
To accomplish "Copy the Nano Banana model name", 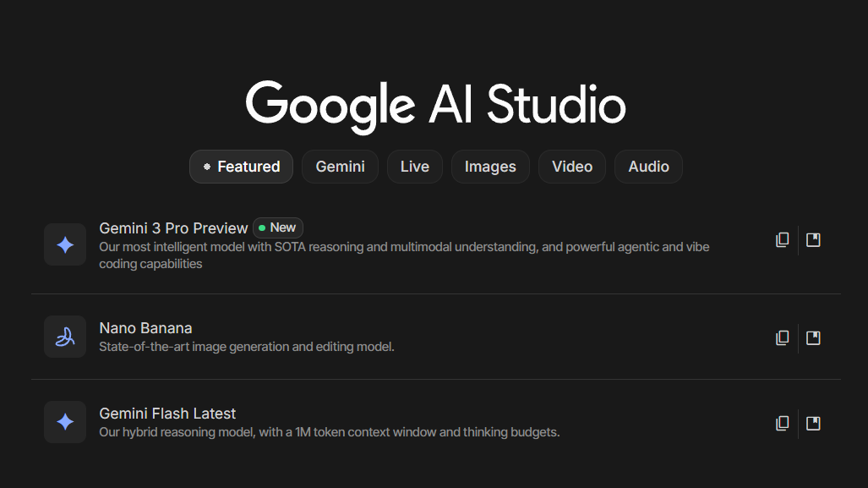I will click(x=782, y=338).
